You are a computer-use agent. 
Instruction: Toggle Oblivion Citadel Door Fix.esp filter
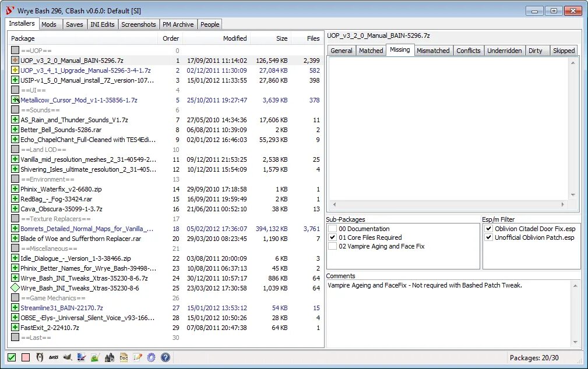tap(488, 229)
